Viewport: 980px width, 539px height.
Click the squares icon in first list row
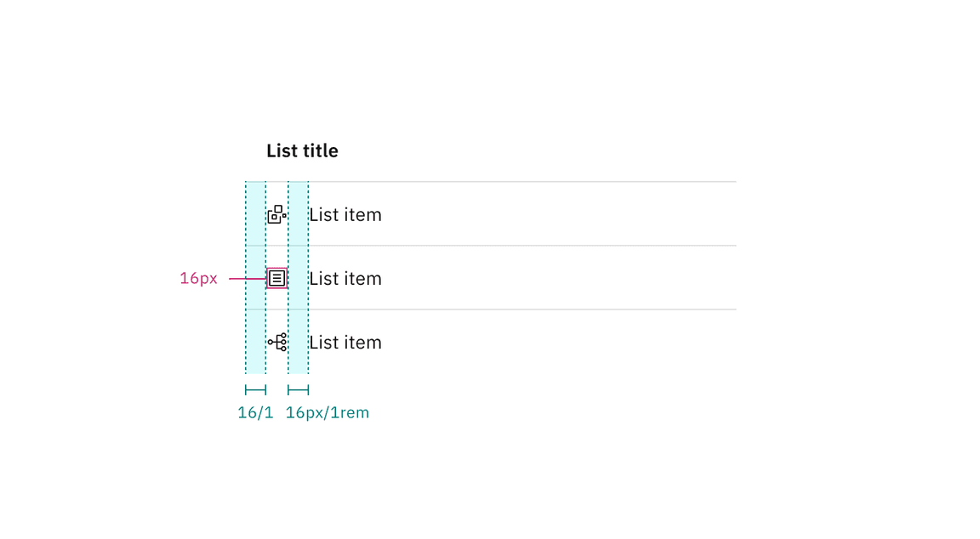[276, 214]
